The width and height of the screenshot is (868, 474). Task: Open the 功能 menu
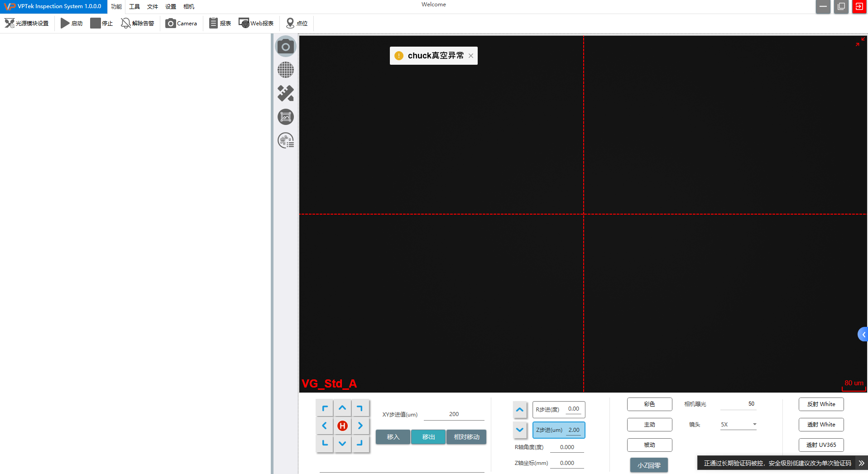tap(116, 6)
